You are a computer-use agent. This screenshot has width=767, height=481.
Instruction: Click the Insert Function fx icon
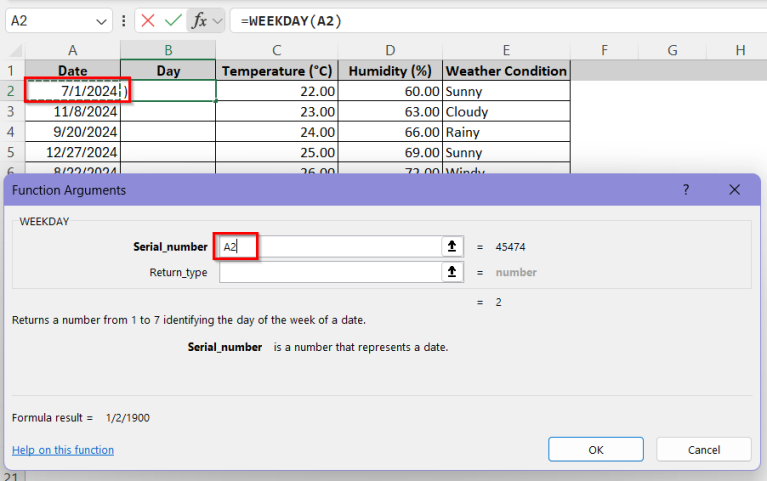[x=199, y=21]
